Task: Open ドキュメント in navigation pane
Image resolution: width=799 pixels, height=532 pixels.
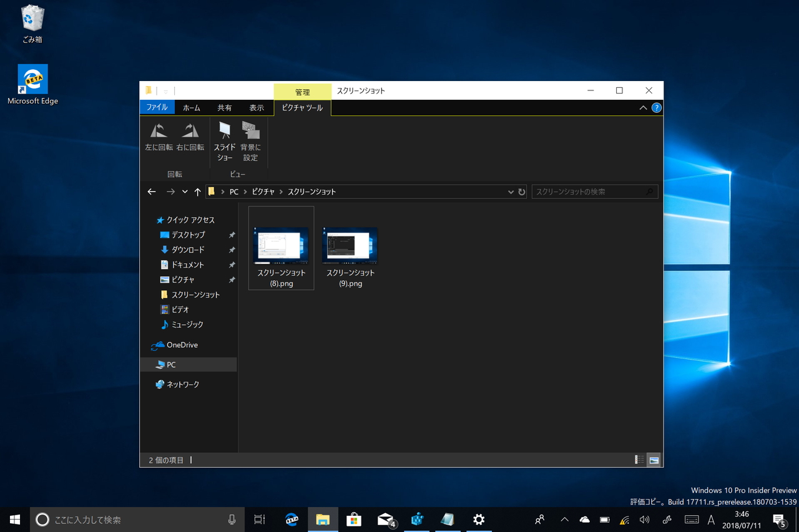Action: click(x=188, y=265)
